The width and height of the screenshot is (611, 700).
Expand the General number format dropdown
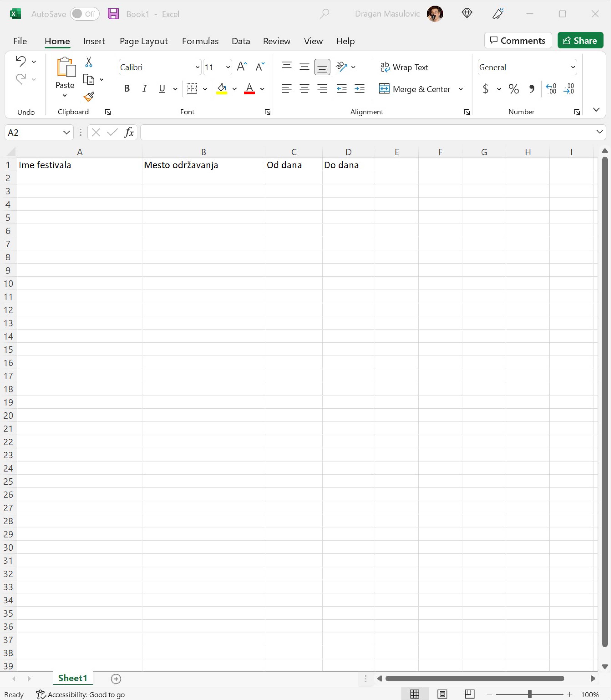[x=573, y=67]
